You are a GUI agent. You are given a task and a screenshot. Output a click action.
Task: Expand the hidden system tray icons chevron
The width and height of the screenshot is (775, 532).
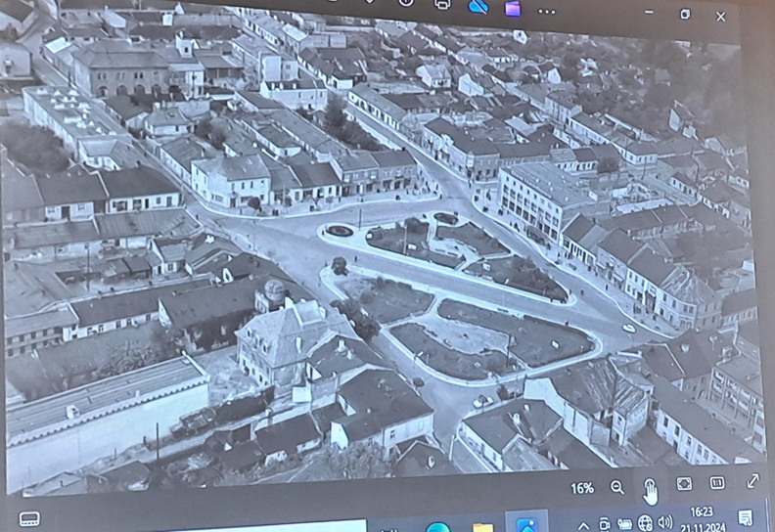pos(583,526)
